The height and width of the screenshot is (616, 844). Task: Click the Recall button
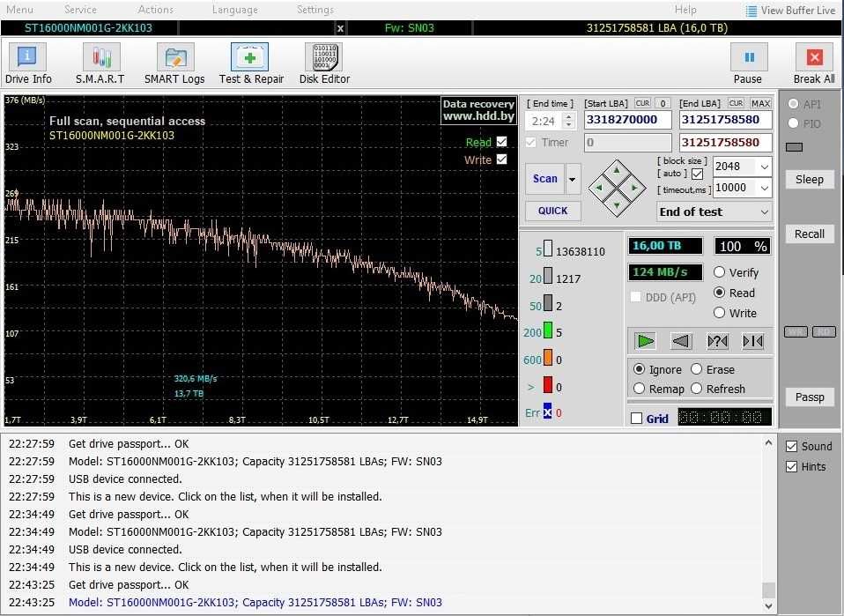(x=810, y=234)
